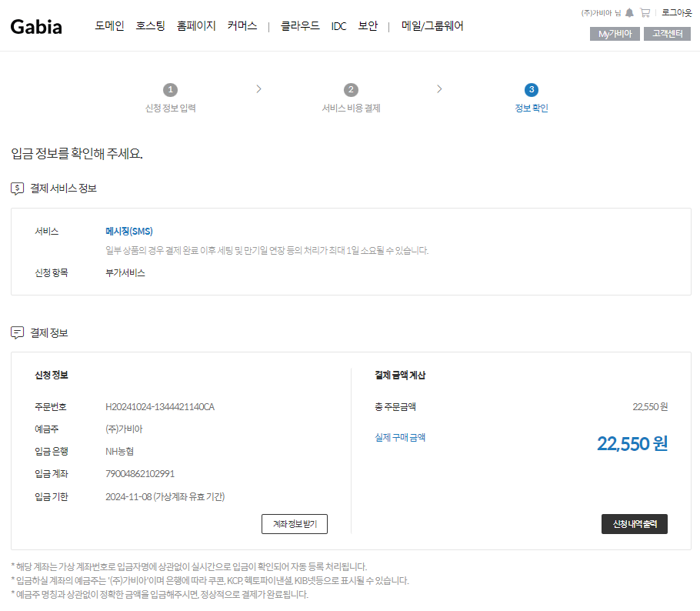Click the 부가서비스 value
This screenshot has width=700, height=611.
pos(125,273)
